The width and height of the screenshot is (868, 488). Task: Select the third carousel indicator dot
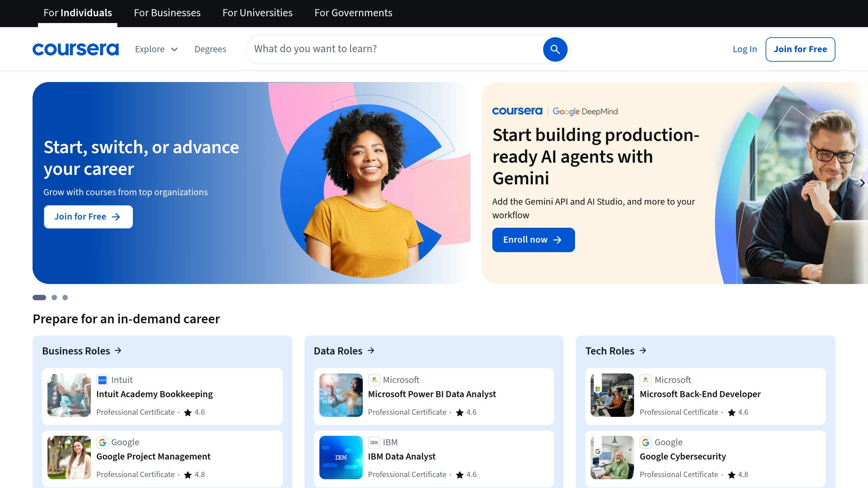65,298
